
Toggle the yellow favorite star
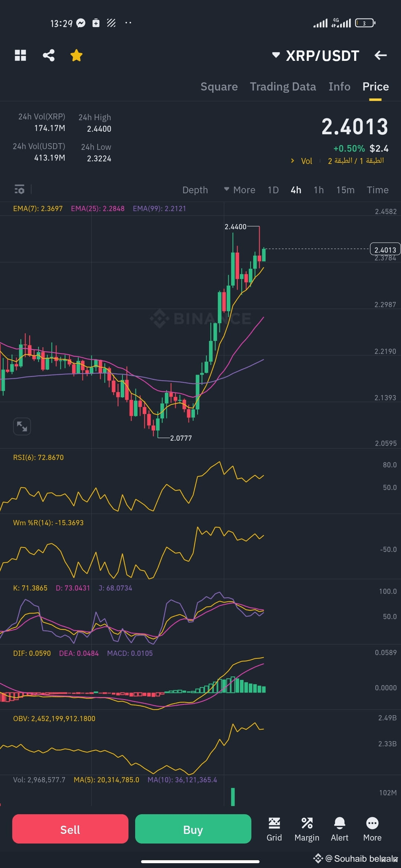pos(76,55)
